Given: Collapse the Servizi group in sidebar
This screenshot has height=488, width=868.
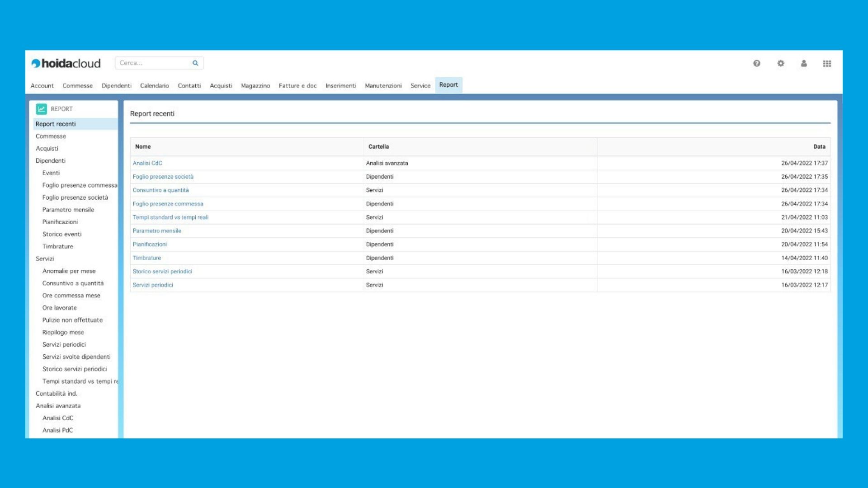Looking at the screenshot, I should tap(45, 258).
